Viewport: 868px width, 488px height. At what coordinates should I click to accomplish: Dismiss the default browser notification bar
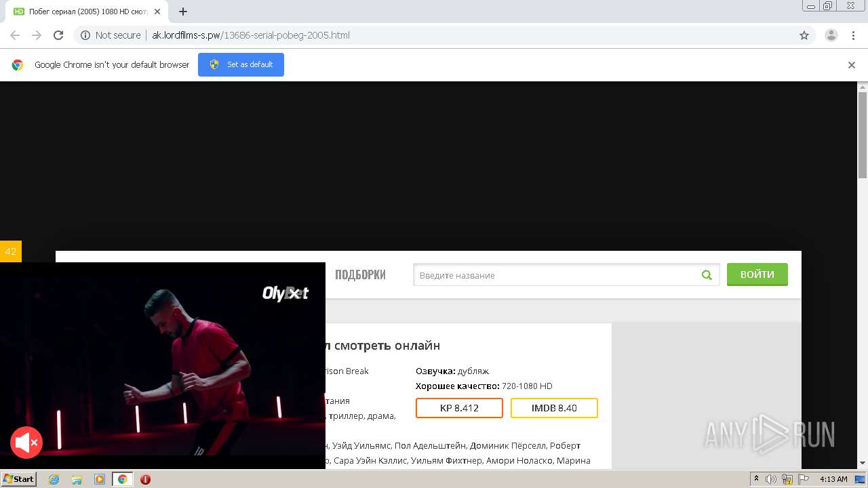[852, 65]
